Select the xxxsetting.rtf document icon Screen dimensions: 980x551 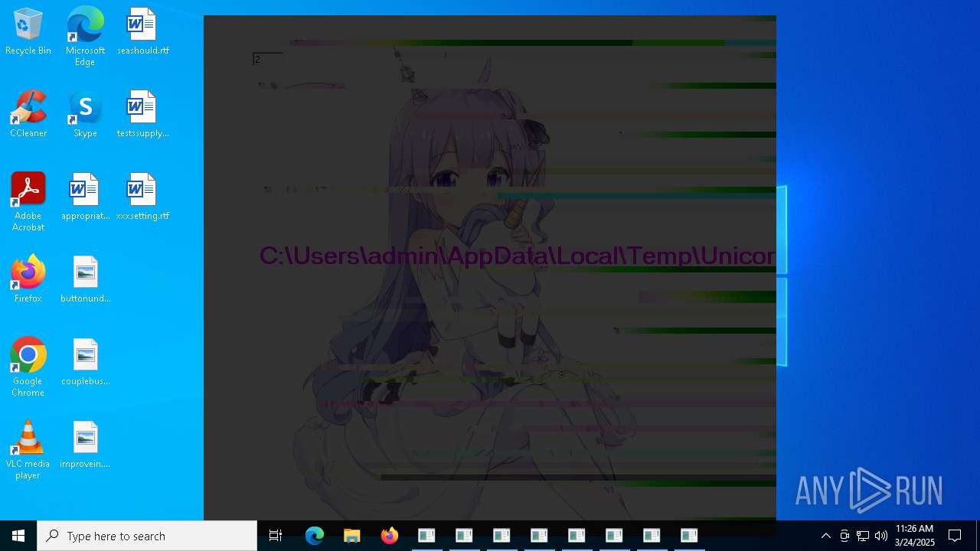click(142, 197)
